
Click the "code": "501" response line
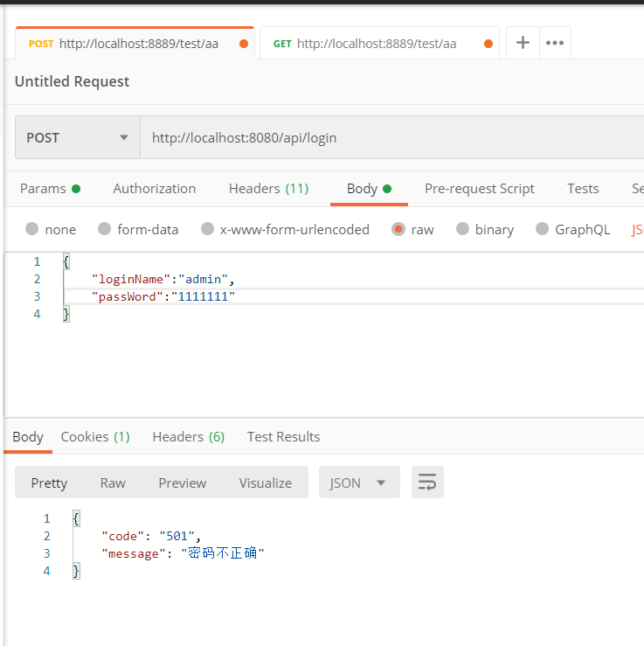tap(150, 536)
